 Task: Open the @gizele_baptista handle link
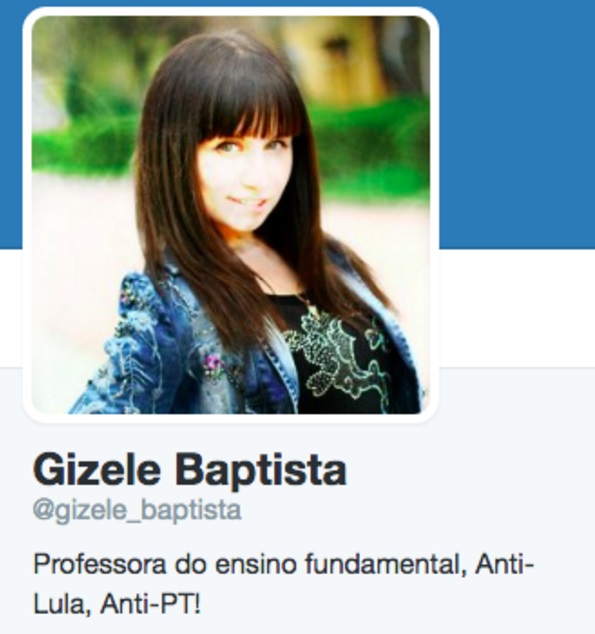point(137,510)
